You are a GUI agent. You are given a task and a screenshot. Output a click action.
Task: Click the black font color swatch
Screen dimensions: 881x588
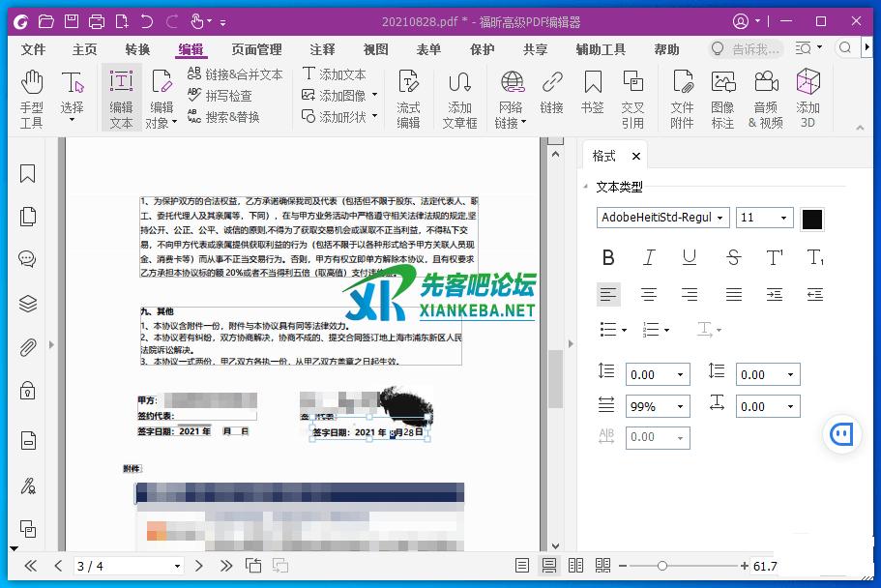(x=812, y=219)
